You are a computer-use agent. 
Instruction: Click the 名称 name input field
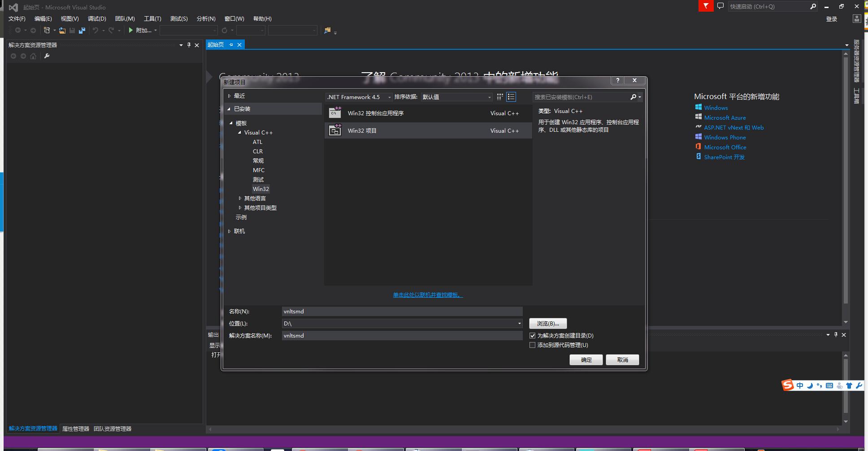click(x=402, y=311)
